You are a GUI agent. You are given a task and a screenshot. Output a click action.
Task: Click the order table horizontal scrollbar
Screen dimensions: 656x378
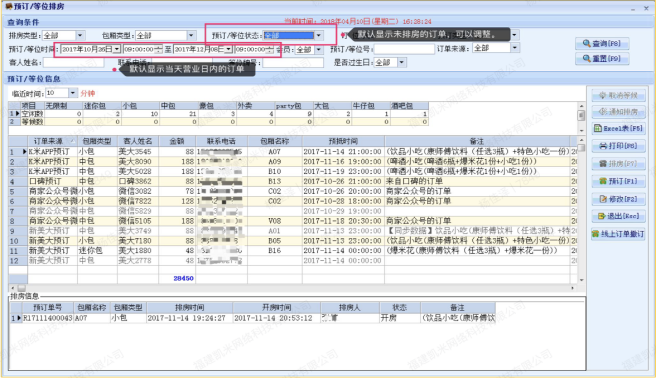[x=292, y=288]
